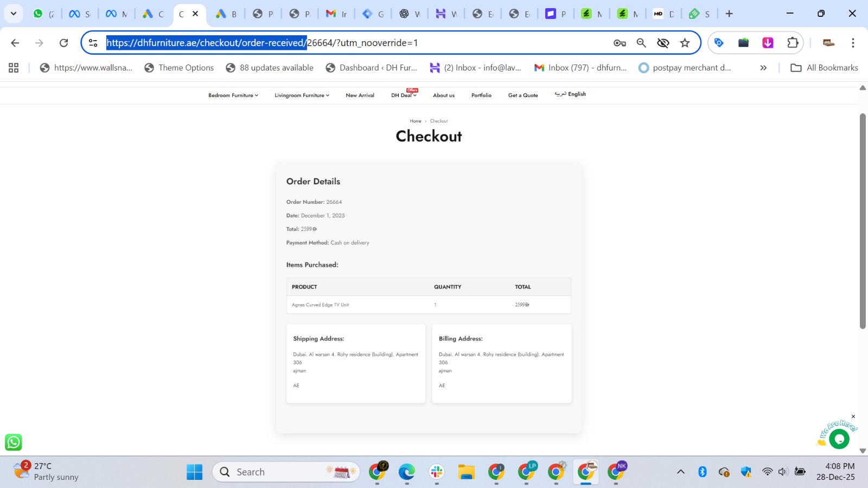Screen dimensions: 868x488
Task: Open the Theme Options bookmark
Action: click(x=179, y=68)
